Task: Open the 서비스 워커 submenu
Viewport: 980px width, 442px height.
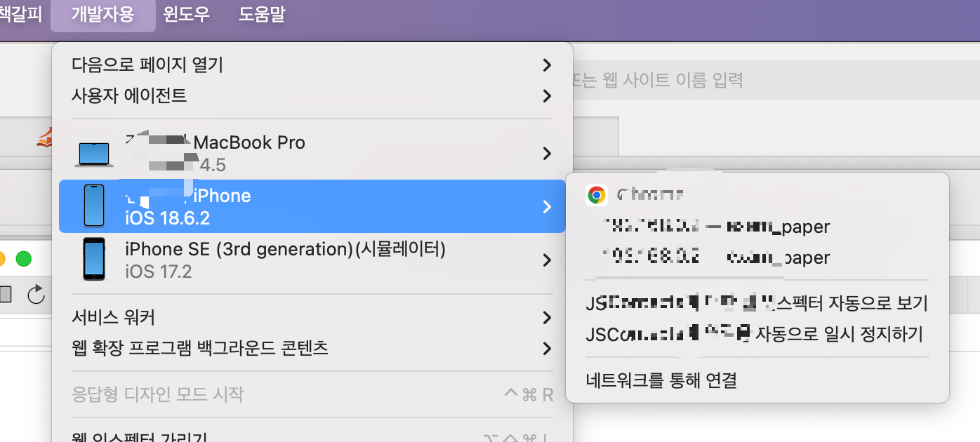Action: pyautogui.click(x=312, y=318)
